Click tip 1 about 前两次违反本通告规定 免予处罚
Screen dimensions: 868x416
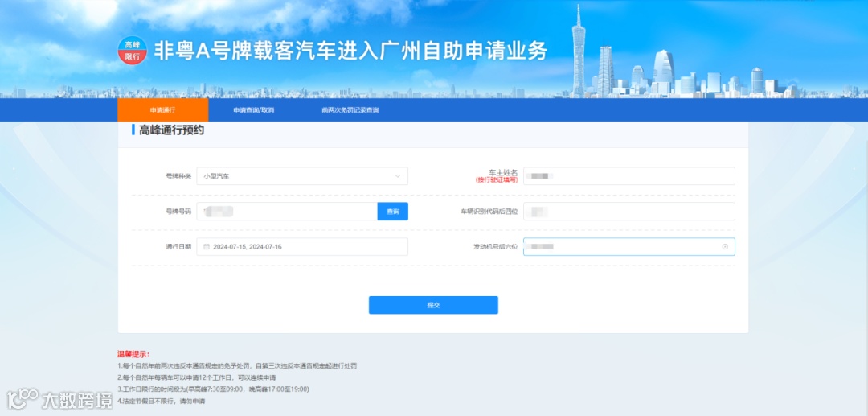[237, 366]
